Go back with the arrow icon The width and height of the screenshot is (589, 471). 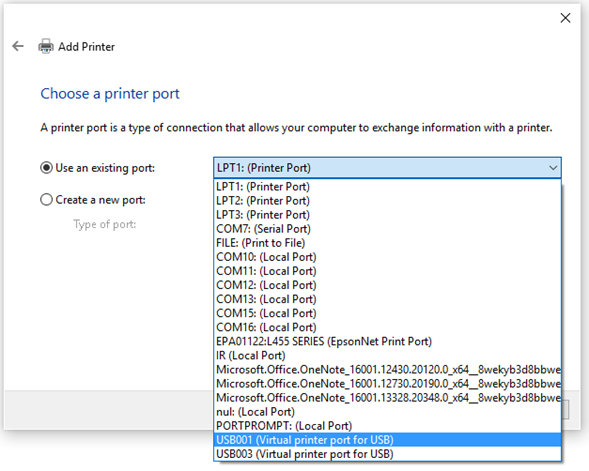pos(18,46)
